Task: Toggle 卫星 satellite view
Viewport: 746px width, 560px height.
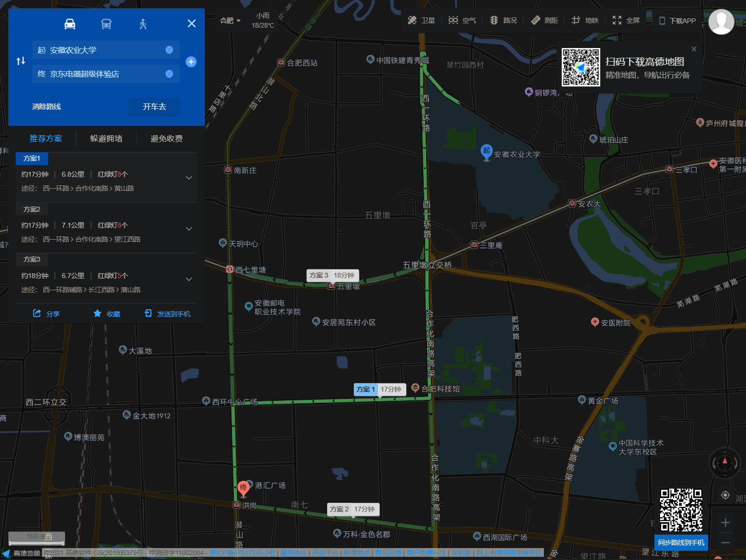Action: tap(421, 20)
